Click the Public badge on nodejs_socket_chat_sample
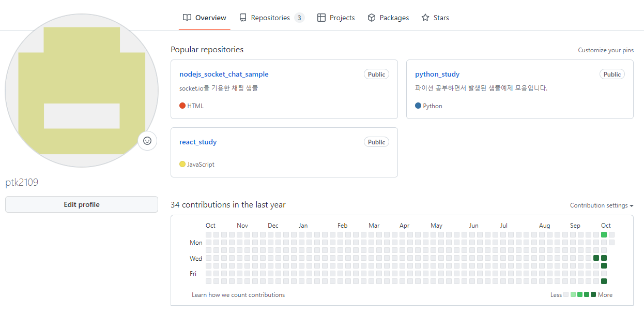The image size is (644, 312). coord(376,75)
